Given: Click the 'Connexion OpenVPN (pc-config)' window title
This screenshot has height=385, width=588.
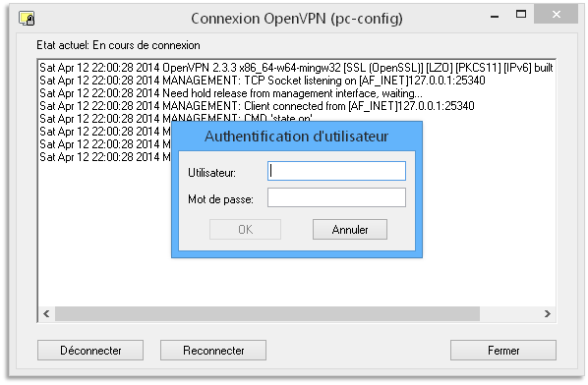Looking at the screenshot, I should [297, 19].
